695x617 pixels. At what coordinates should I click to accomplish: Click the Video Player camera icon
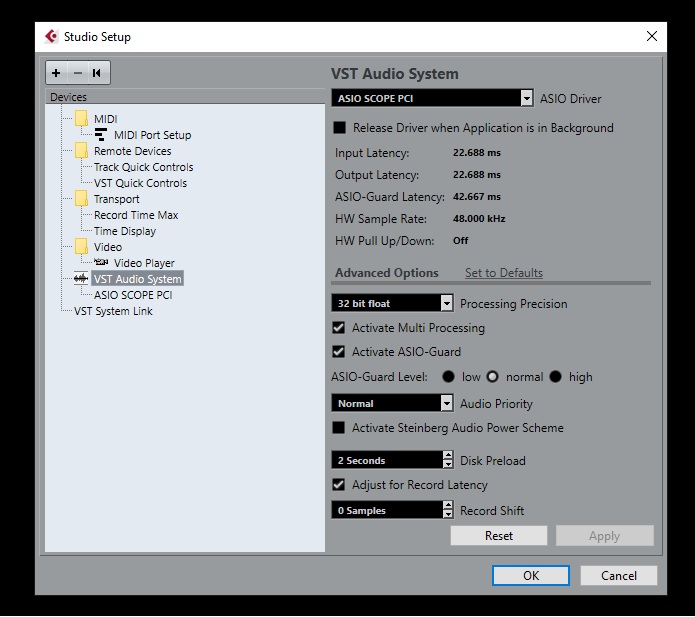[x=101, y=262]
